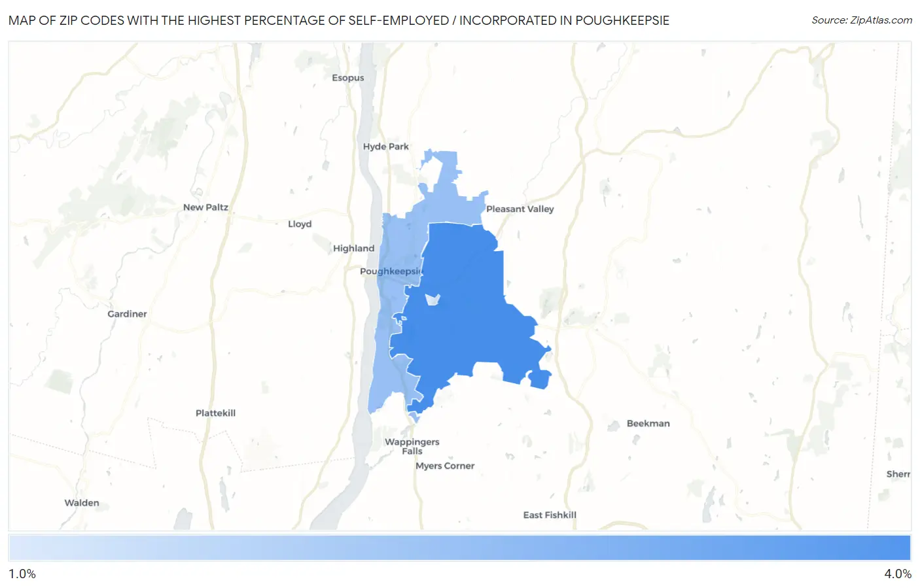The height and width of the screenshot is (588, 920).
Task: Click the Source: ZipAtlas.com attribution
Action: pos(862,20)
